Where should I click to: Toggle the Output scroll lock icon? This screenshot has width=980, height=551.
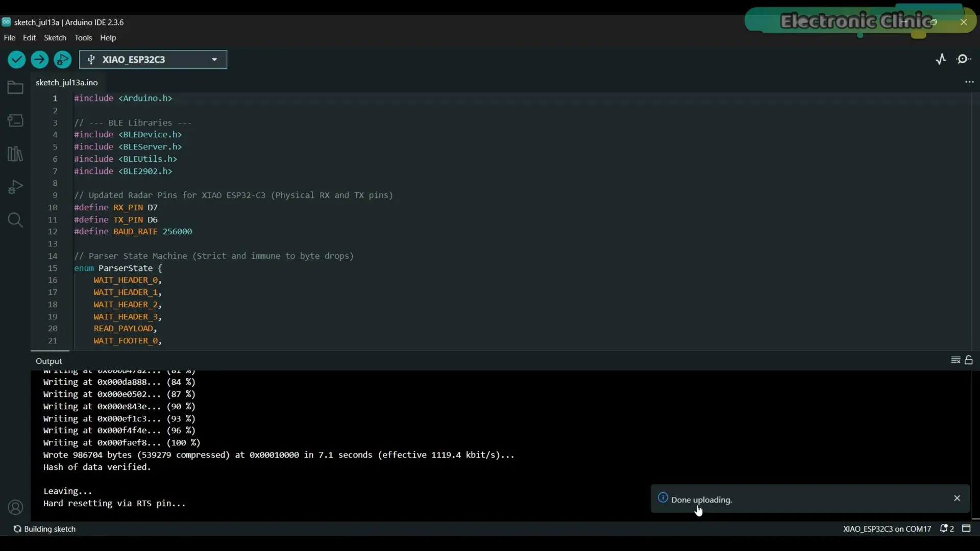969,360
